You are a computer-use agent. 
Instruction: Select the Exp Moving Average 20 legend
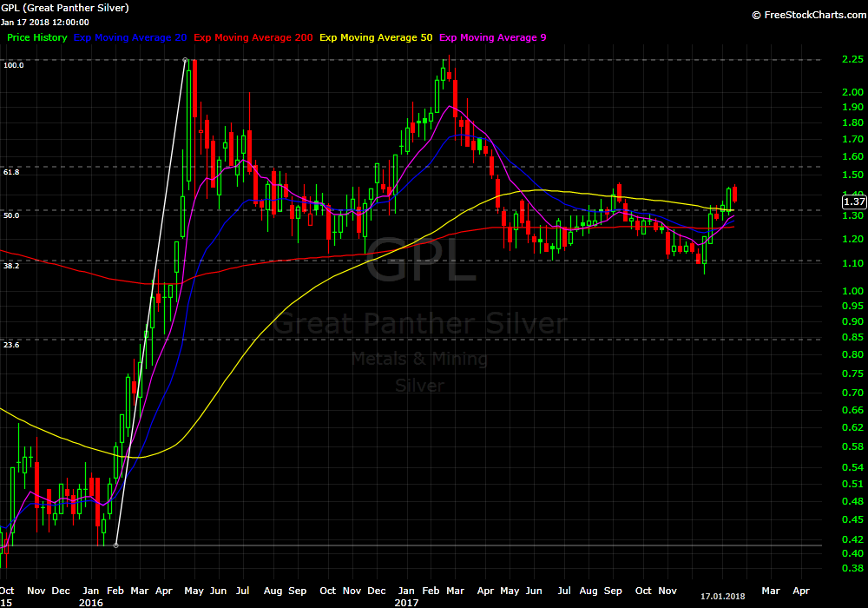click(x=130, y=37)
